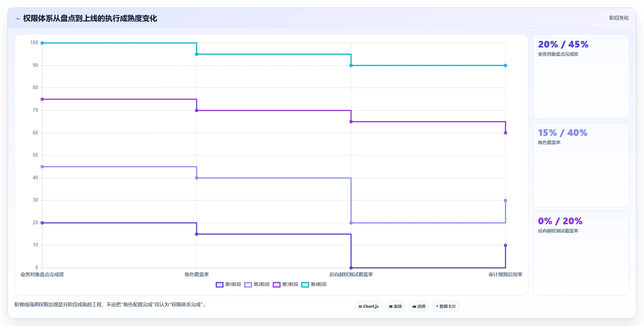The width and height of the screenshot is (644, 326).
Task: Click the 数据卡片 tag chip
Action: point(446,306)
